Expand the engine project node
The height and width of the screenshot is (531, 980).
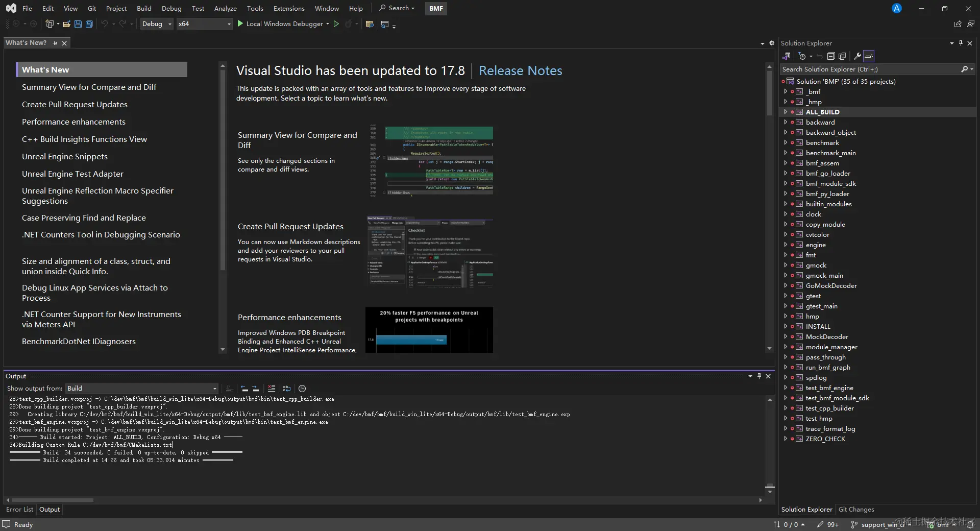tap(786, 245)
